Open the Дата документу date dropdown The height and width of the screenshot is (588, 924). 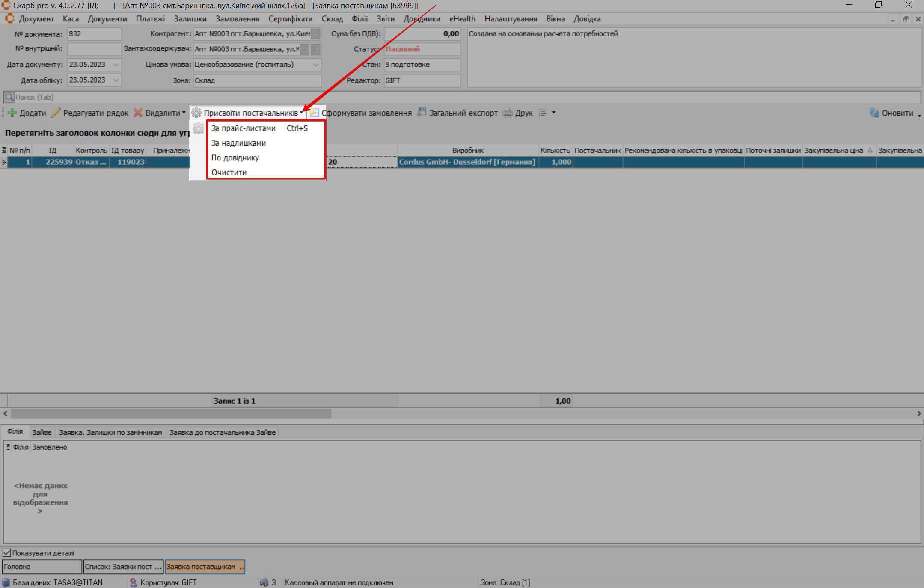tap(116, 65)
